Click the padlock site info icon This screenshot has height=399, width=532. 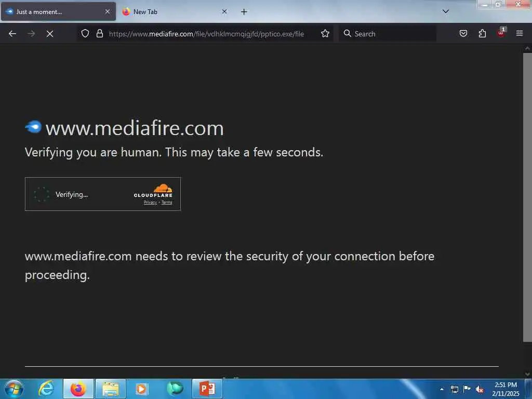(99, 33)
